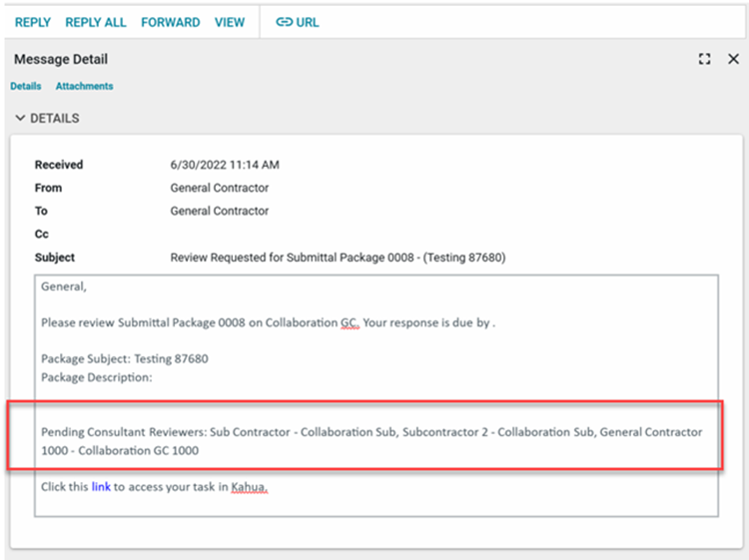Screen dimensions: 749x560
Task: Open the blue 'link' hyperlink to Kahua task
Action: pos(101,487)
